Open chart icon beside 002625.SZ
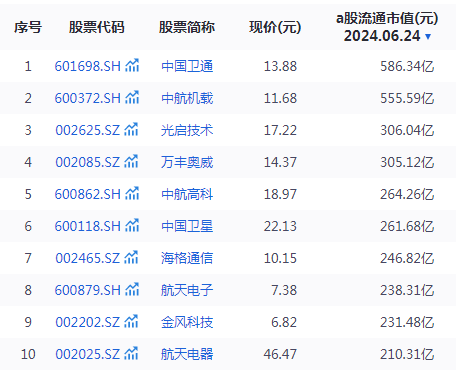 pyautogui.click(x=131, y=130)
